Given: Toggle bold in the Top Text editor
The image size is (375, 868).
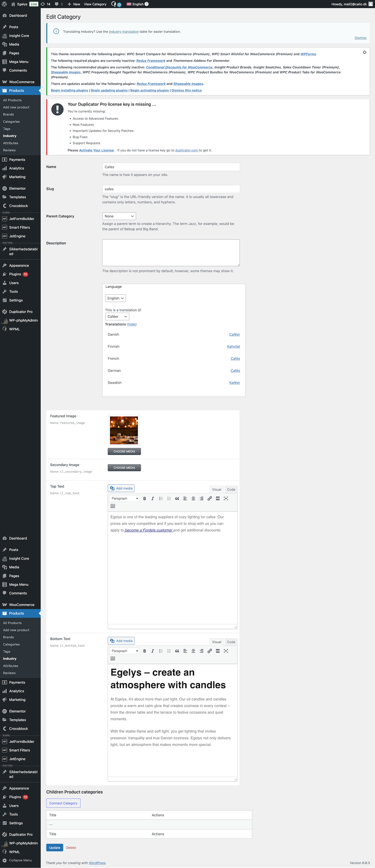Looking at the screenshot, I should 145,498.
